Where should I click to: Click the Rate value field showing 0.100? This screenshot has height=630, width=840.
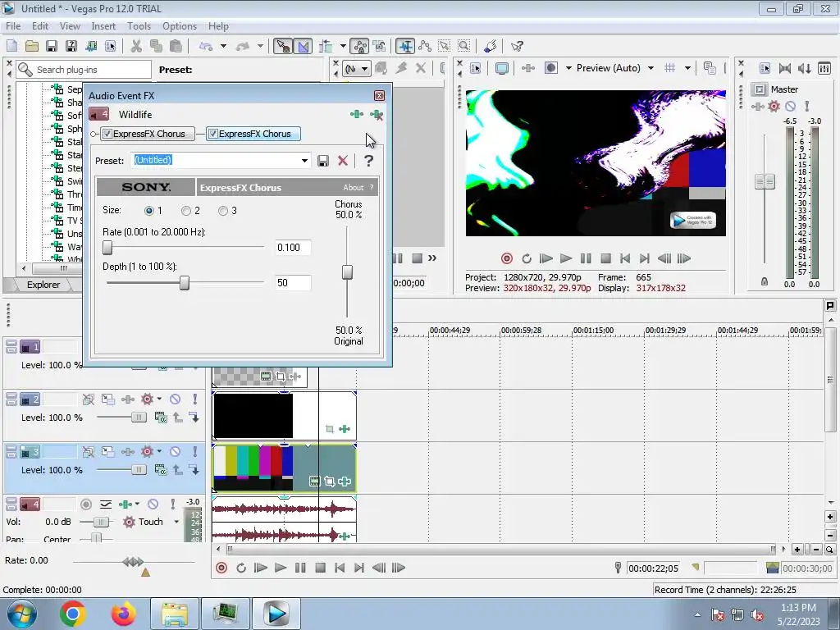click(293, 248)
